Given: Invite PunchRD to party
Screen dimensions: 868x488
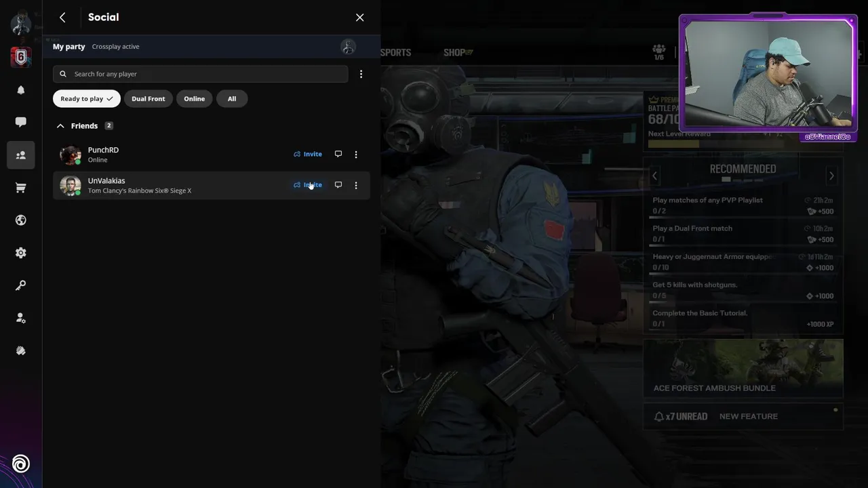Looking at the screenshot, I should click(308, 154).
